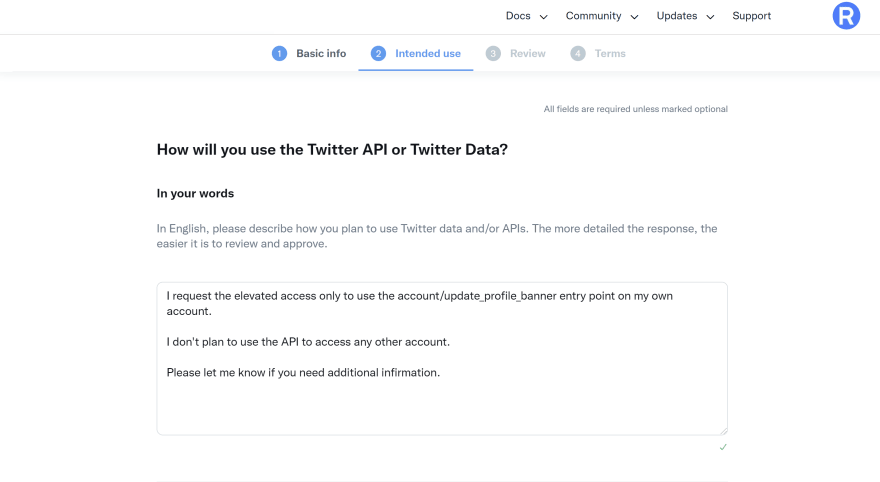Click the step 4 number circle
Screen dimensions: 880x482
click(x=578, y=53)
